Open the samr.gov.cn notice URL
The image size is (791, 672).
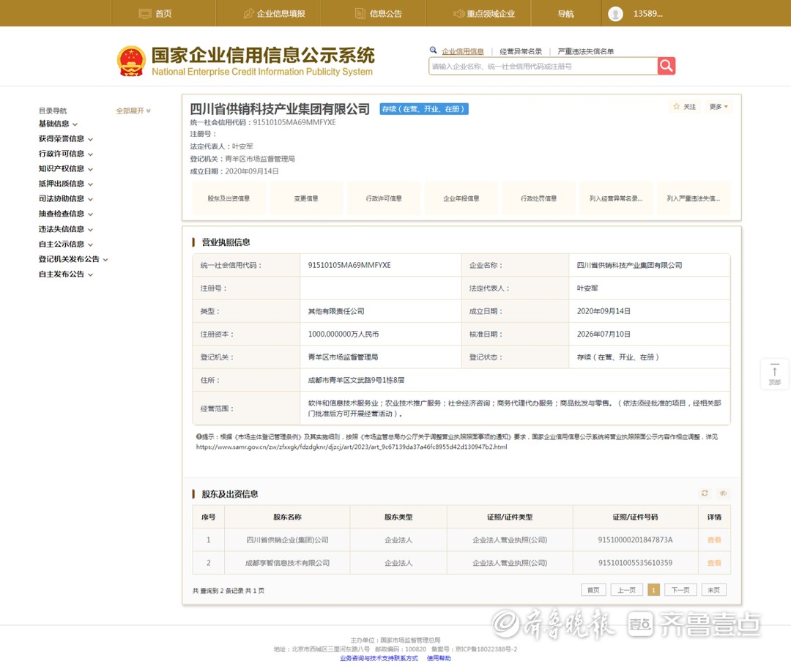[x=352, y=447]
